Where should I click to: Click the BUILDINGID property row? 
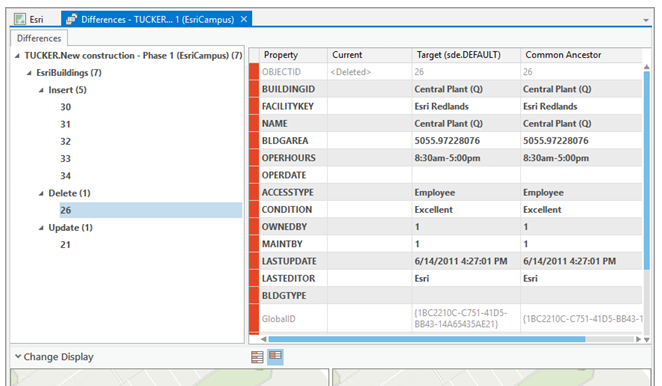point(446,89)
